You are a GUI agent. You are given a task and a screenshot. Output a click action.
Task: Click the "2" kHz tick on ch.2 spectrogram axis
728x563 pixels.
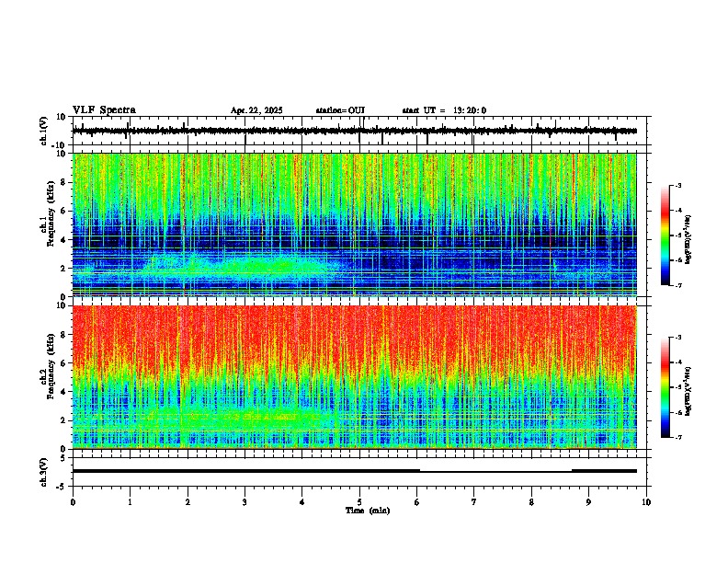(63, 420)
